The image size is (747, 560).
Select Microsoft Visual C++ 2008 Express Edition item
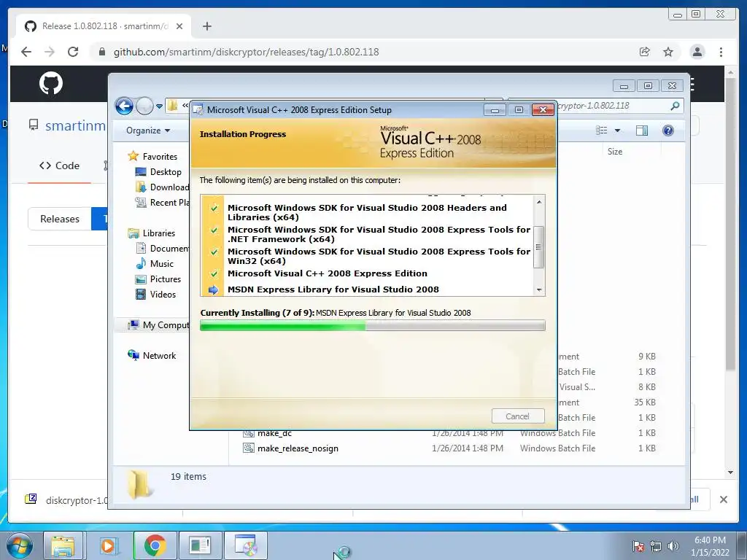328,273
